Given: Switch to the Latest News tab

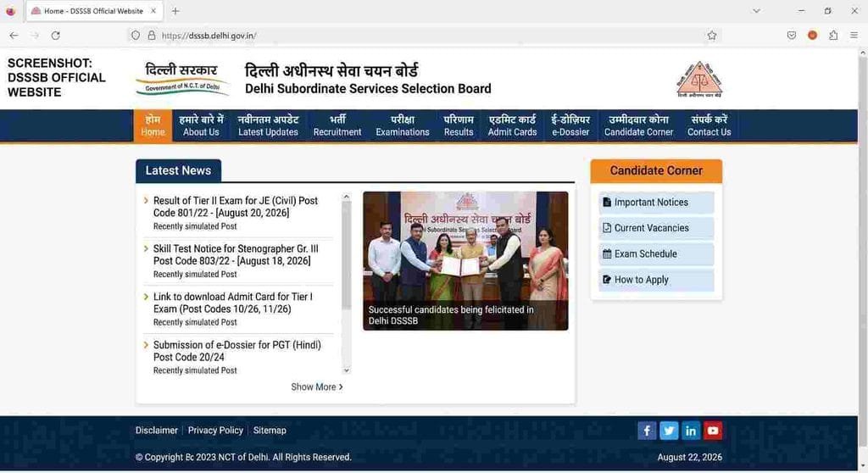Looking at the screenshot, I should (x=178, y=170).
